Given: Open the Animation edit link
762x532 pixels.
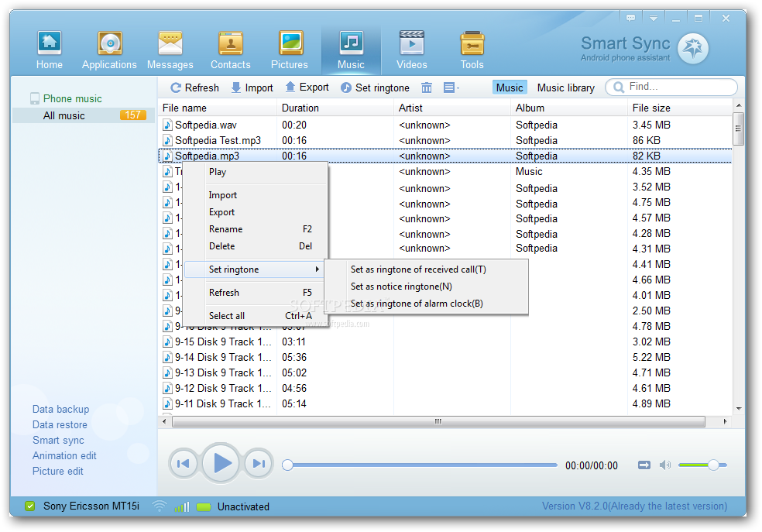Looking at the screenshot, I should (x=64, y=456).
